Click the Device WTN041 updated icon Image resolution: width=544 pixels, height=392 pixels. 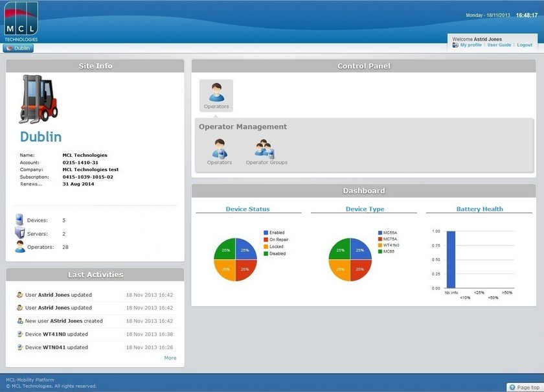coord(20,347)
